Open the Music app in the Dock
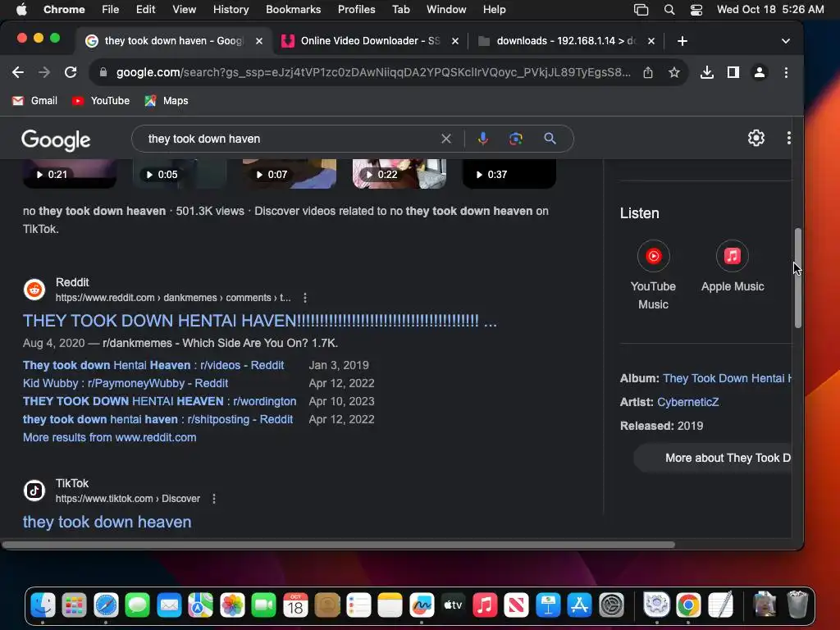840x630 pixels. pyautogui.click(x=485, y=606)
